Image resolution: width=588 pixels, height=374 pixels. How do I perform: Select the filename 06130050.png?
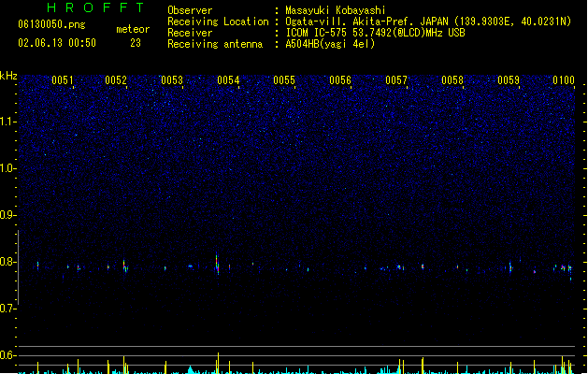pyautogui.click(x=51, y=24)
